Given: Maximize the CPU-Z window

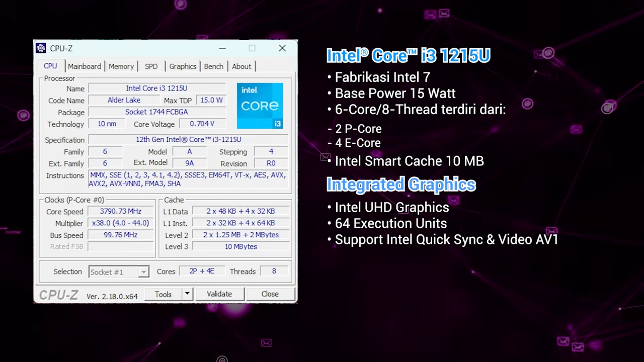Looking at the screenshot, I should 252,48.
